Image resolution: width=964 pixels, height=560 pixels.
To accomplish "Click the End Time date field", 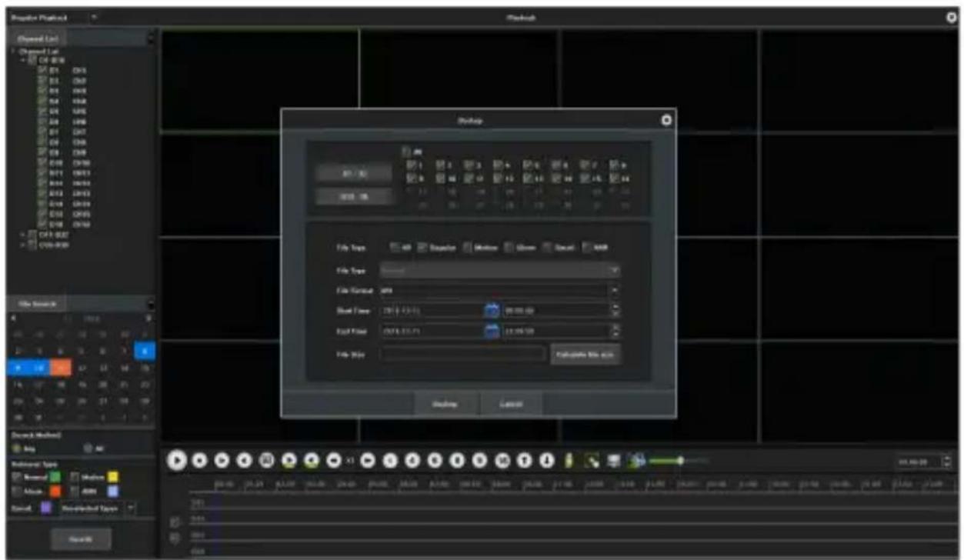I will pyautogui.click(x=431, y=331).
